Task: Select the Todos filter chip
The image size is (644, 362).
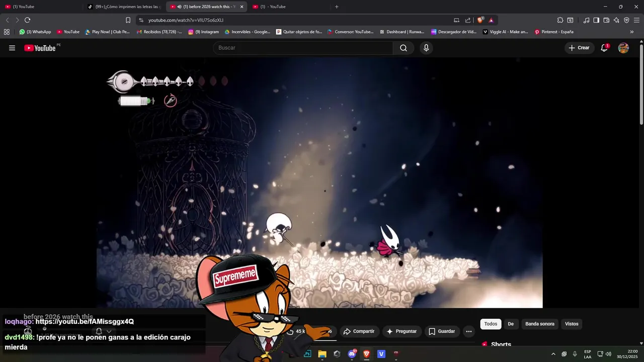Action: point(491,324)
